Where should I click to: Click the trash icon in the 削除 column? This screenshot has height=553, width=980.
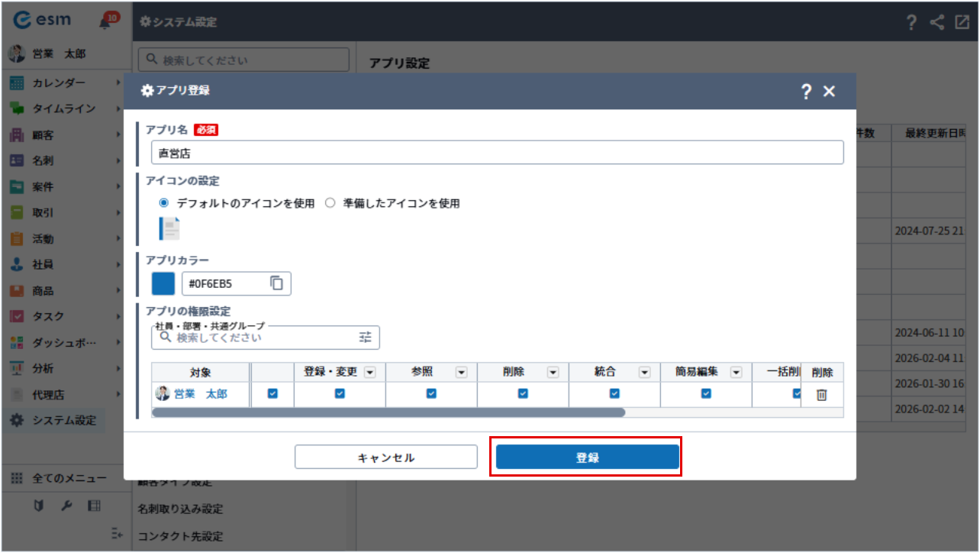click(821, 395)
